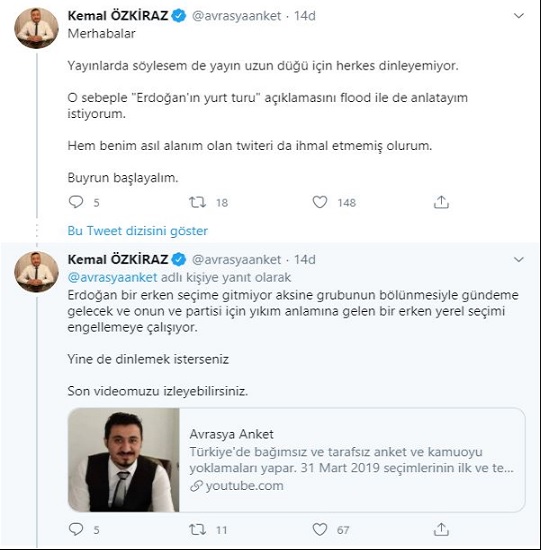Share the second tweet via share icon
The image size is (541, 550).
pyautogui.click(x=441, y=529)
